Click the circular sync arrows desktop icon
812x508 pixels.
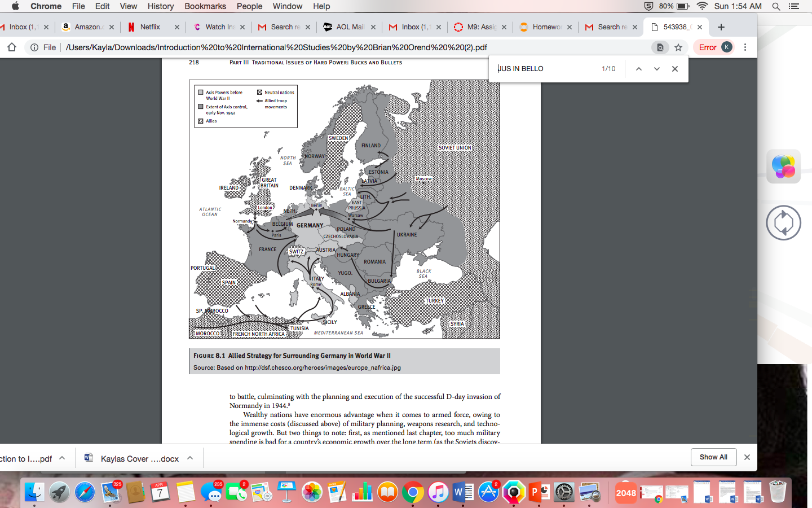coord(783,223)
